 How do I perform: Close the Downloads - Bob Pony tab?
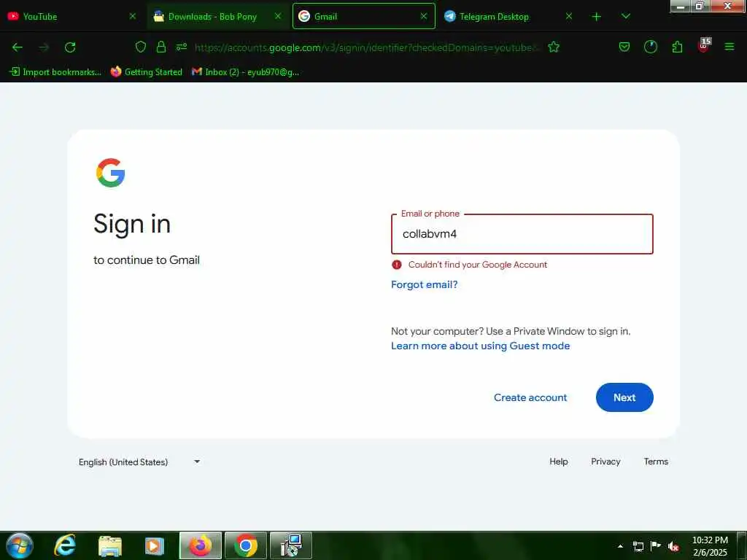click(278, 16)
